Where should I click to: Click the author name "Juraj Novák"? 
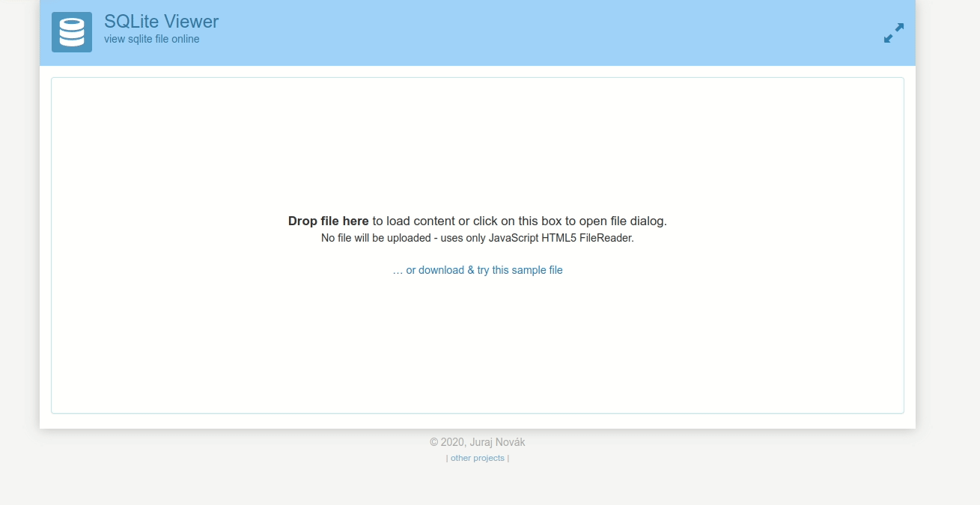(x=497, y=442)
